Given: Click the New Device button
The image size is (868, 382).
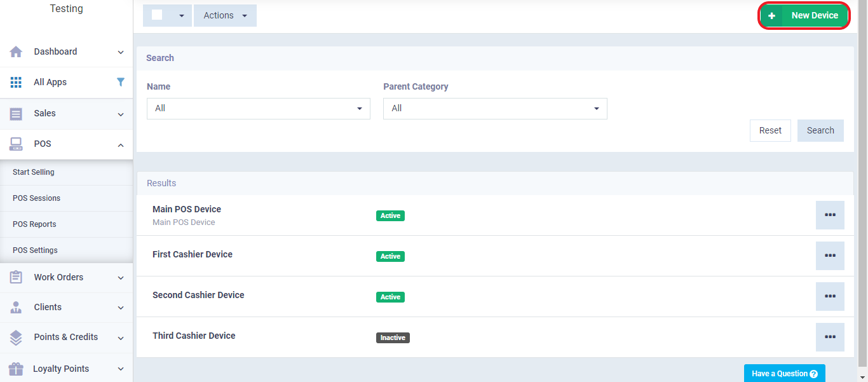Looking at the screenshot, I should (x=804, y=15).
